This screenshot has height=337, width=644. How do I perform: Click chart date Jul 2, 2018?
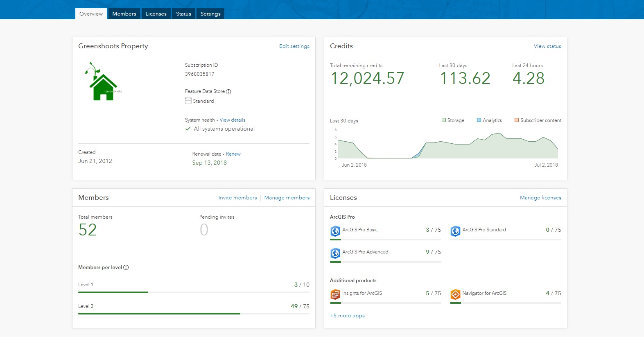tap(546, 165)
